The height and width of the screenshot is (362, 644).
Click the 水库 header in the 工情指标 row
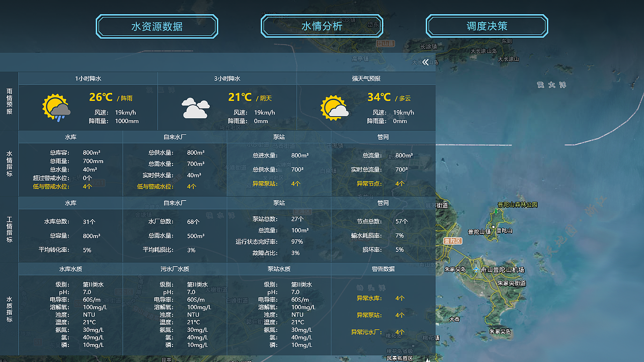pyautogui.click(x=70, y=203)
